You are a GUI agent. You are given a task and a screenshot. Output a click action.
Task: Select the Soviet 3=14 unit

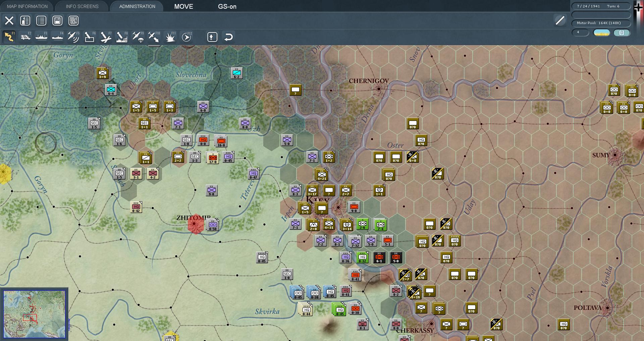(x=347, y=225)
